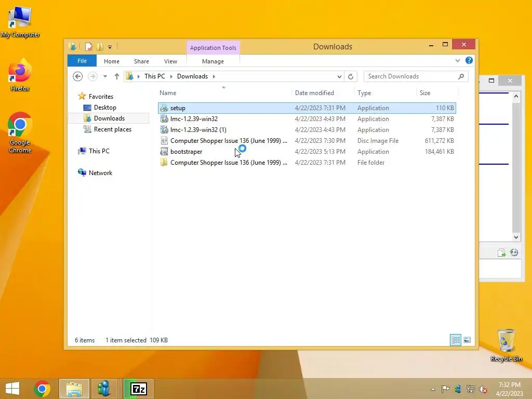This screenshot has height=399, width=532.
Task: Click the File Explorer taskbar button
Action: click(x=74, y=389)
